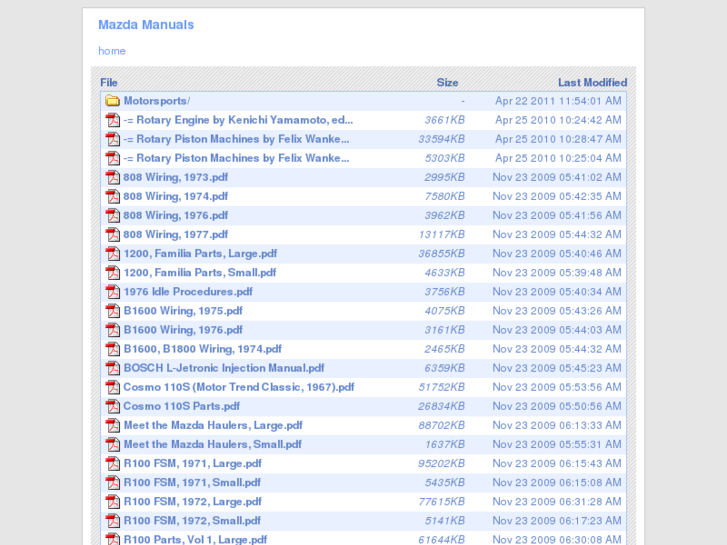Select the 51752KB size value
The height and width of the screenshot is (545, 727).
(x=441, y=387)
